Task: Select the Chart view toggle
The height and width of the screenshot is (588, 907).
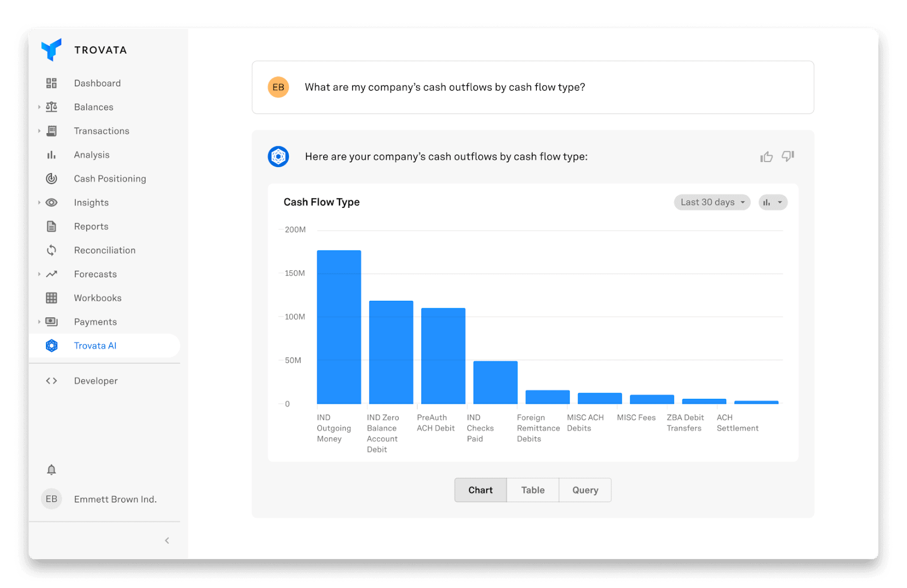Action: 480,490
